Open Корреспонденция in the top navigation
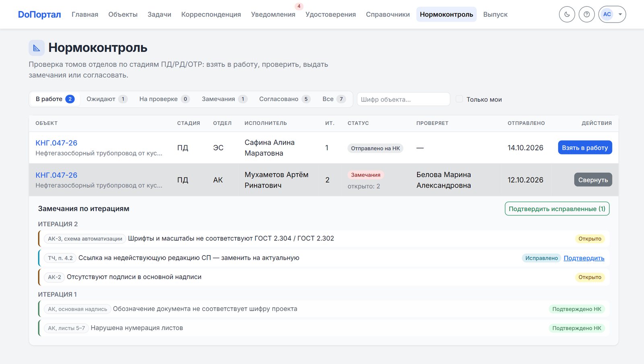 click(211, 14)
